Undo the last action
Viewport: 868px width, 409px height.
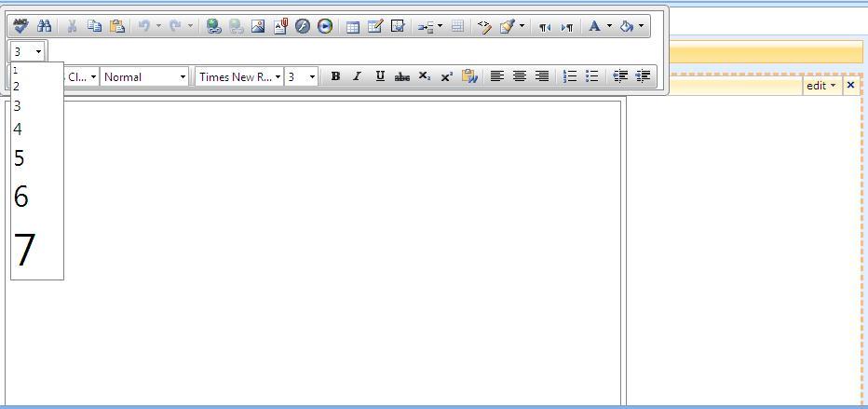click(x=144, y=26)
